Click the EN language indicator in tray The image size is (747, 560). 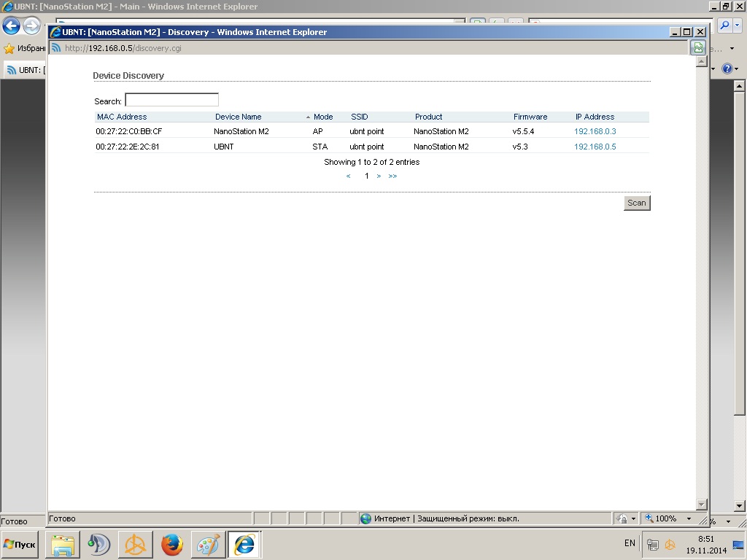630,543
